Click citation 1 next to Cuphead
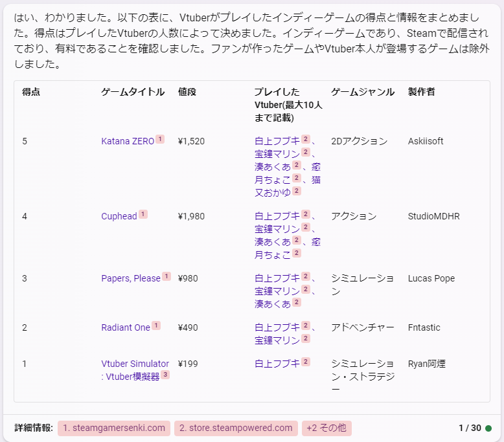Viewport: 504px width, 442px height. (x=143, y=214)
